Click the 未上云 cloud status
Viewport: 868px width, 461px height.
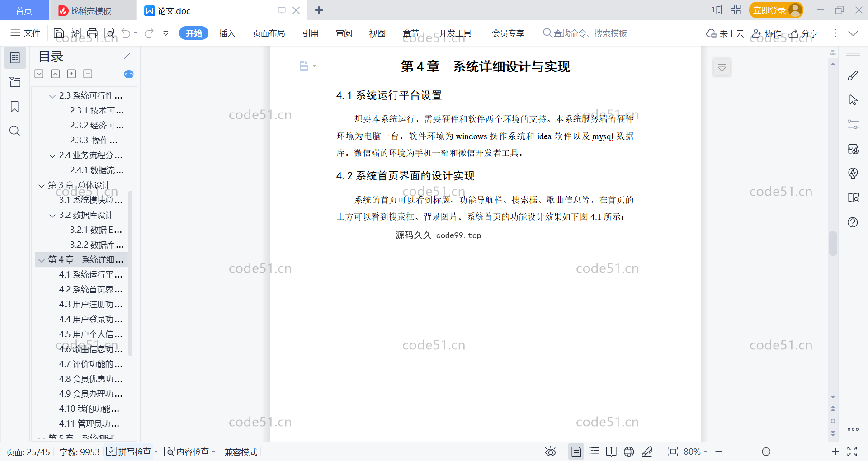point(725,33)
